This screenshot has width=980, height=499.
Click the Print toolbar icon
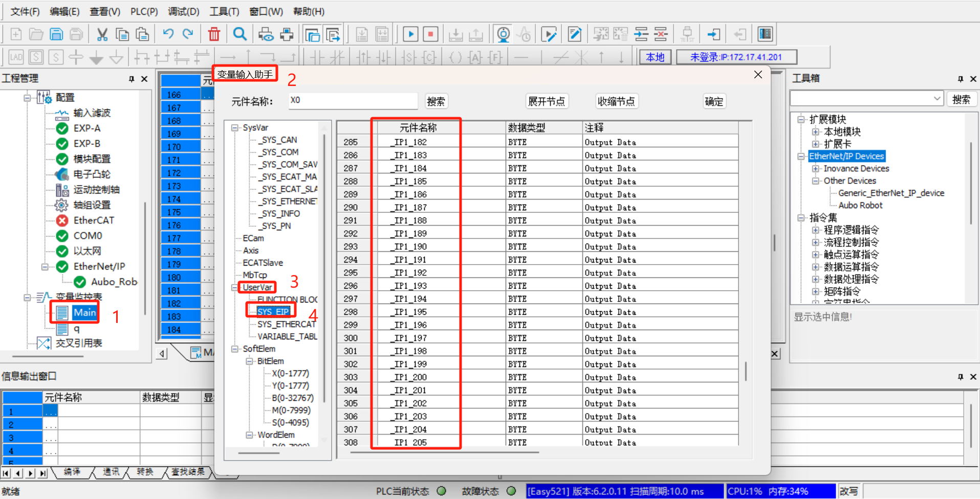287,34
